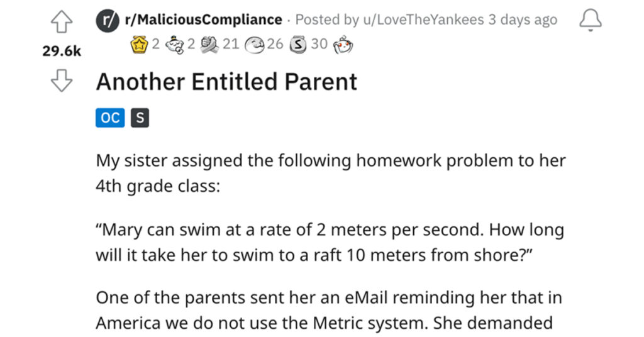Click the gold star award icon

(139, 45)
